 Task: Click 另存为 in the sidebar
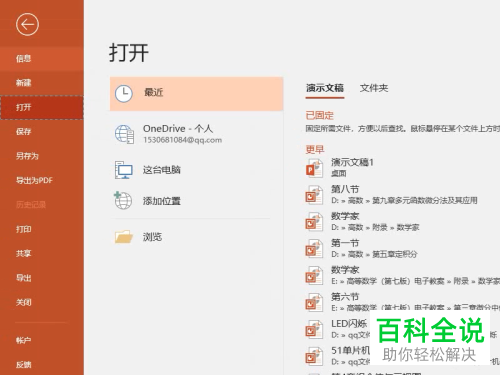click(x=42, y=156)
